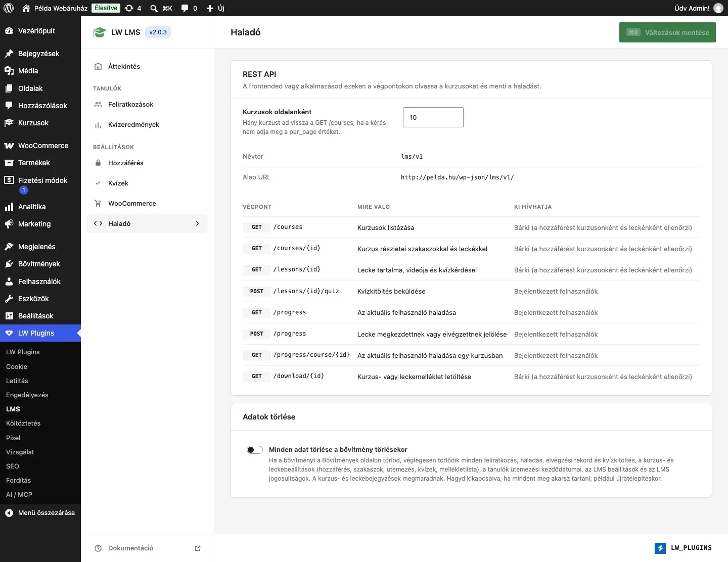Screen dimensions: 728x562
Task: Click the /download/{id} endpoint path
Action: pyautogui.click(x=299, y=376)
